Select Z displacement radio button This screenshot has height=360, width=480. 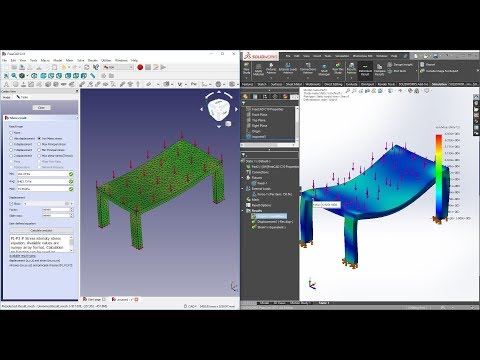[x=11, y=156]
